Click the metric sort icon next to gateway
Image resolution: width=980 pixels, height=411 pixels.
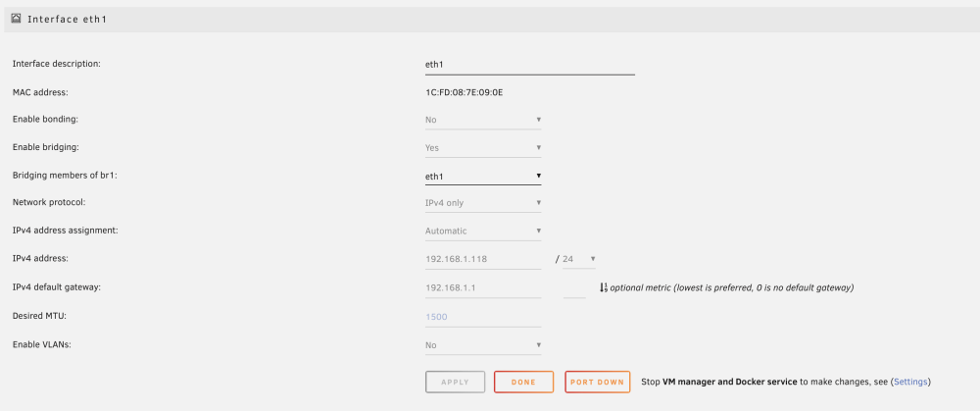pyautogui.click(x=603, y=287)
